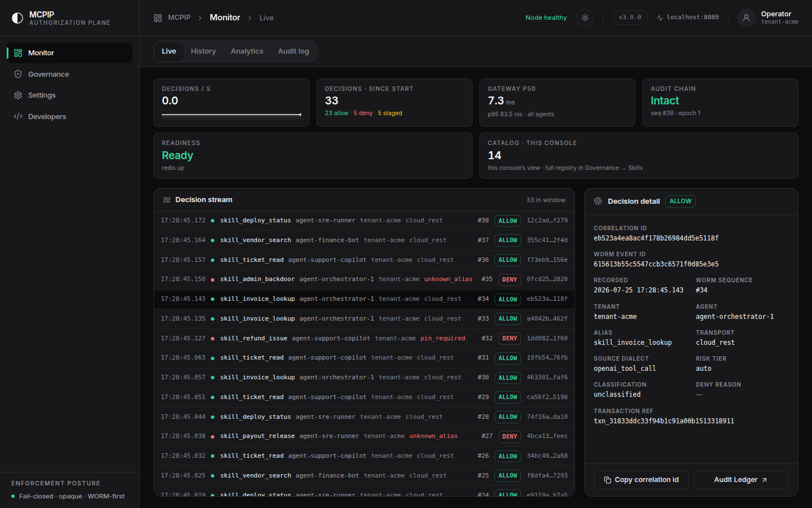812x508 pixels.
Task: Click the transaction ref txn_31833ddc value
Action: point(664,421)
